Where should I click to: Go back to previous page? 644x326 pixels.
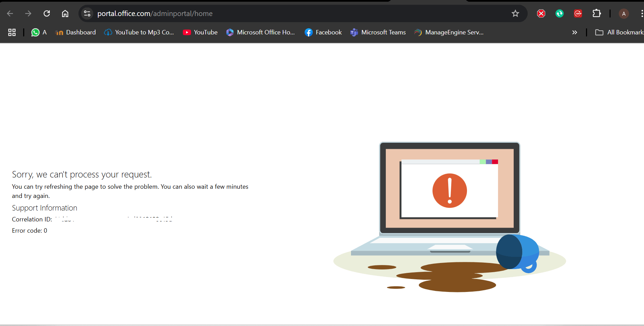pyautogui.click(x=10, y=14)
